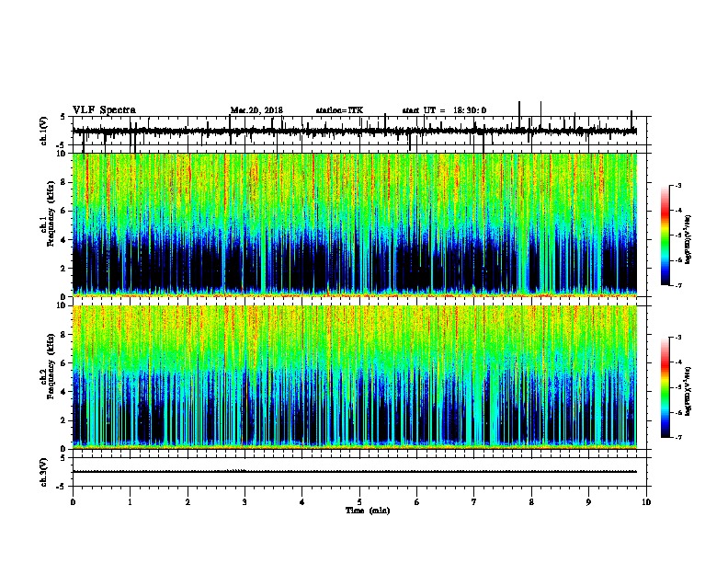Click the "VLF Spectra" plot title

105,109
